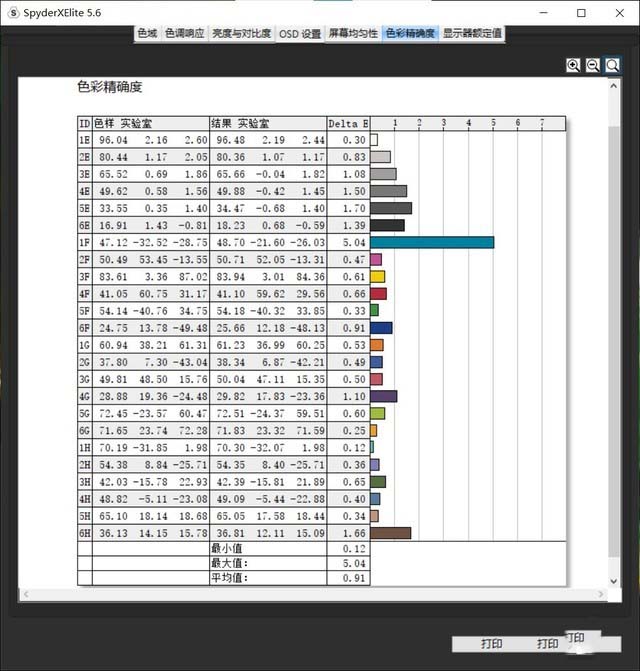This screenshot has height=671, width=640.
Task: Click the red 4F color bar
Action: [378, 294]
